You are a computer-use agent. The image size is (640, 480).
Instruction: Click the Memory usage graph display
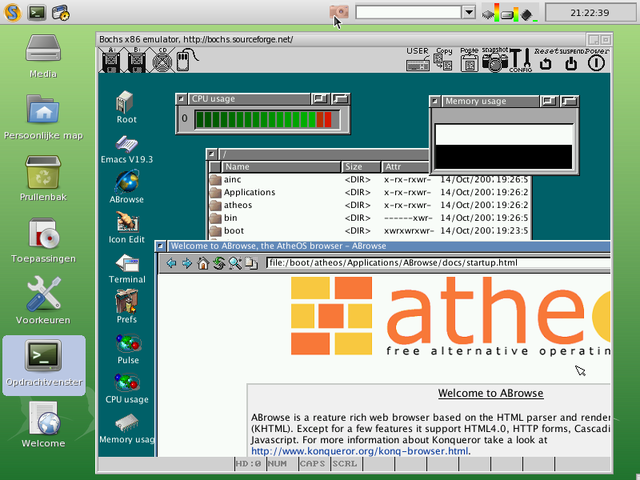pyautogui.click(x=504, y=147)
